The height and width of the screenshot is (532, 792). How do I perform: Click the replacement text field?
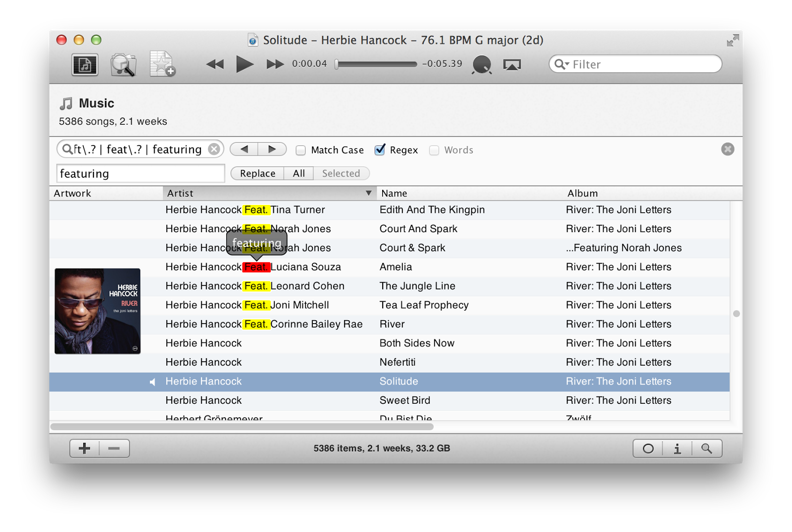click(141, 174)
